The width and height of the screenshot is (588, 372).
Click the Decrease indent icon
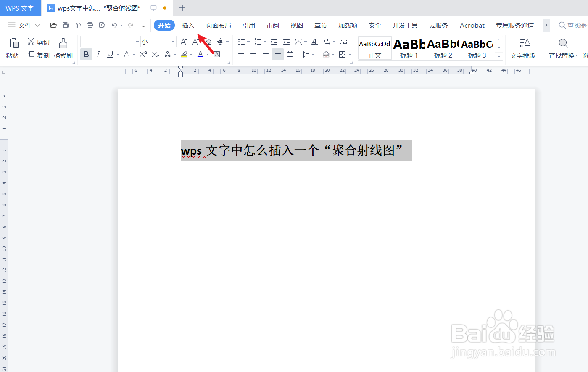click(274, 42)
